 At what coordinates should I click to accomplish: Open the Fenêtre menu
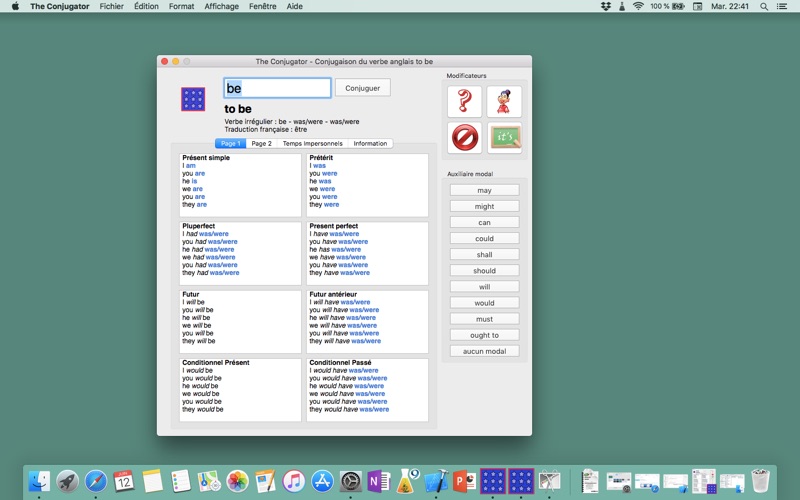263,6
